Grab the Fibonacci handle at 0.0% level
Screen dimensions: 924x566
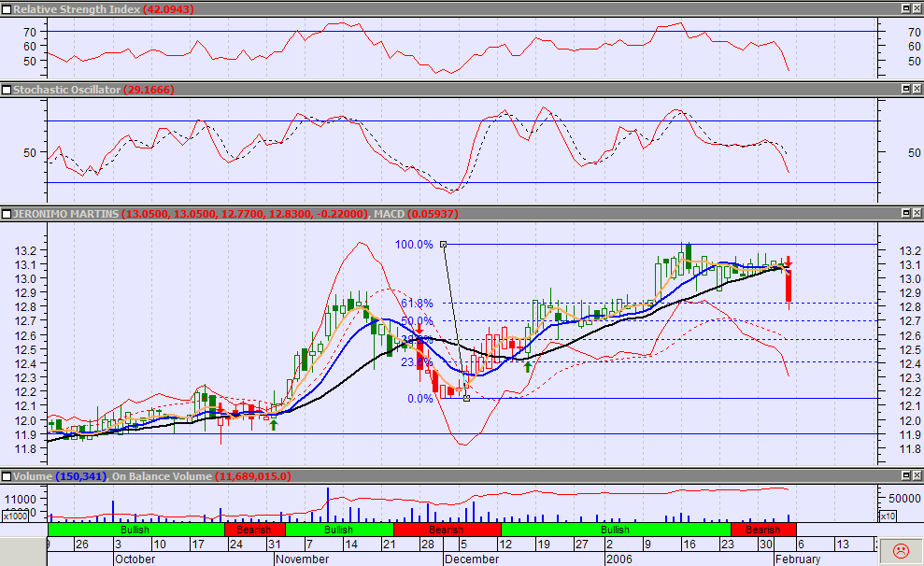[467, 399]
